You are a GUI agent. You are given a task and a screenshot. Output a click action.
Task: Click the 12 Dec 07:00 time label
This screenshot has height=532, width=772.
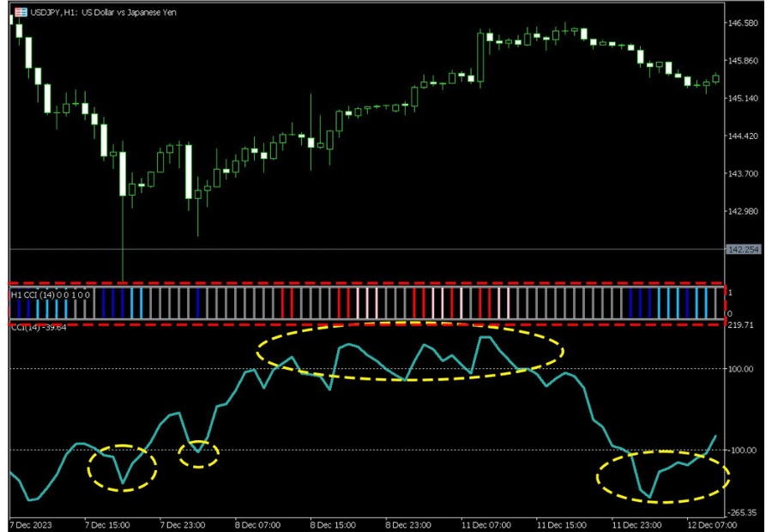710,523
